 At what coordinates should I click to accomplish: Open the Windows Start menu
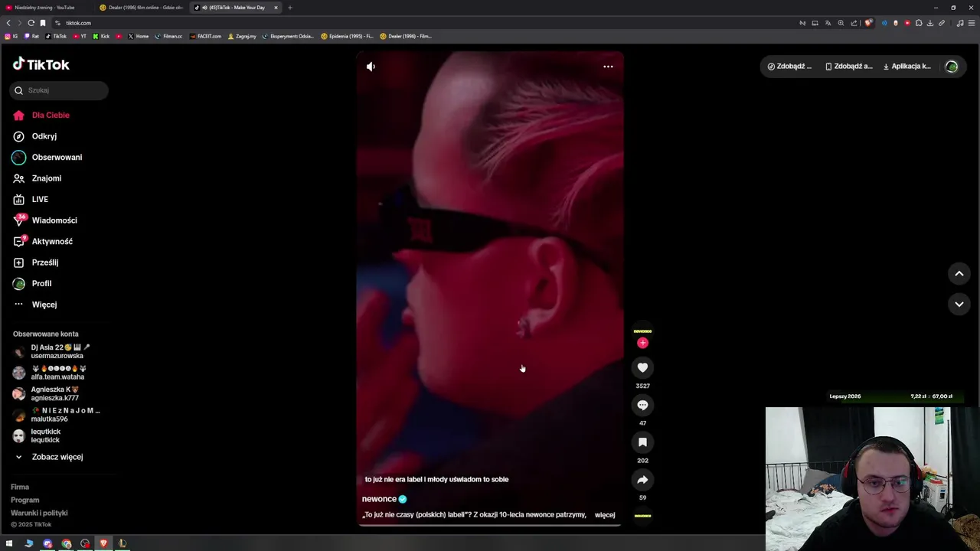pyautogui.click(x=9, y=543)
